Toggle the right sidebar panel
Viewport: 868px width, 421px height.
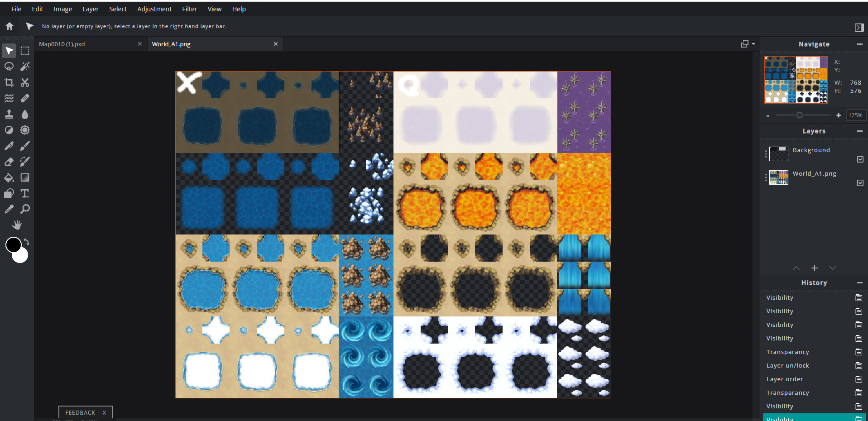(859, 28)
